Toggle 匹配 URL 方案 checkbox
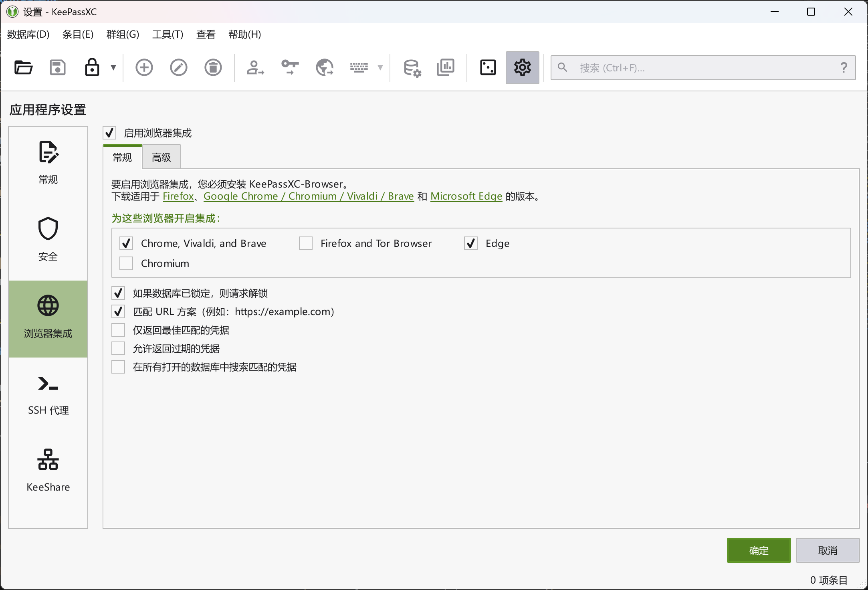The image size is (868, 590). (118, 311)
